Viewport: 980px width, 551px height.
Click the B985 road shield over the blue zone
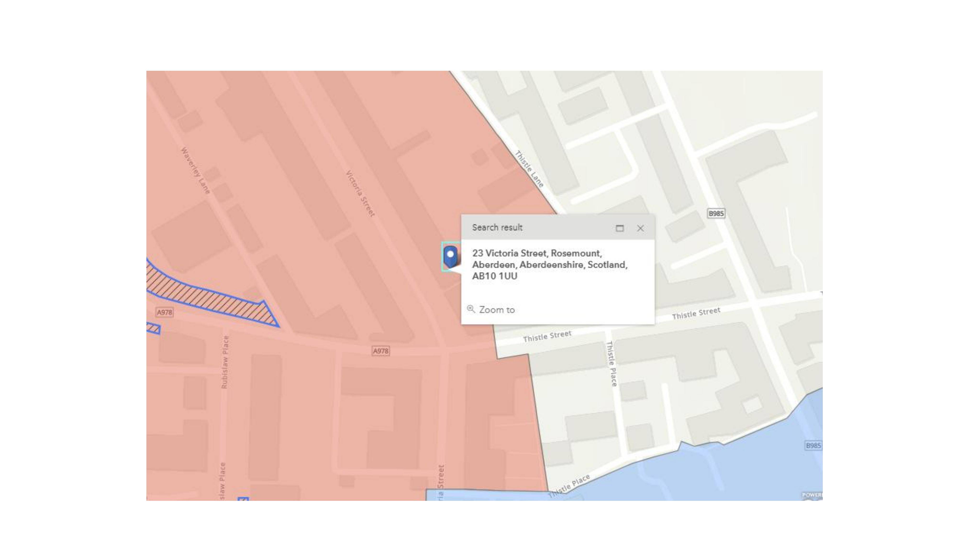813,445
